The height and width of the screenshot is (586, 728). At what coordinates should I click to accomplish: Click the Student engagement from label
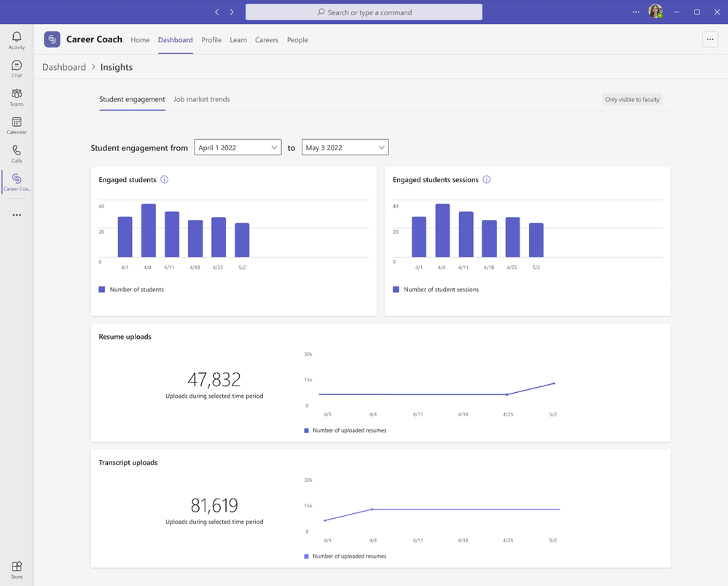[x=139, y=148]
